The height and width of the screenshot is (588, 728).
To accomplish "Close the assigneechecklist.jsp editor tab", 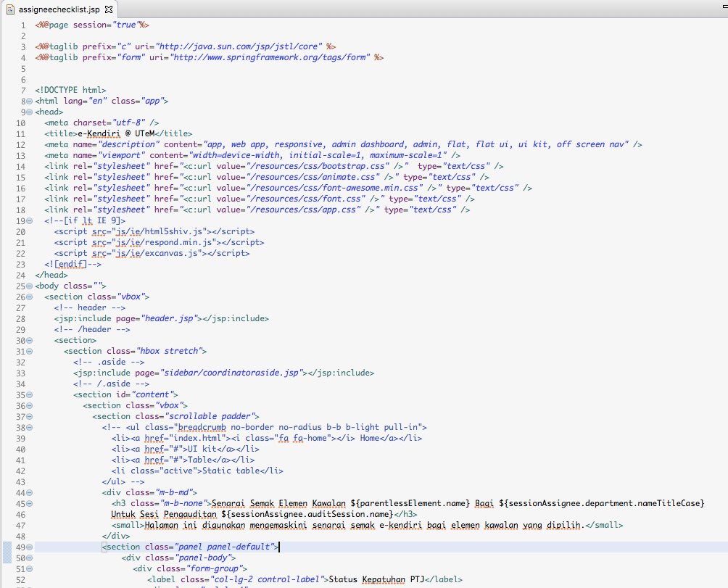I will coord(109,9).
